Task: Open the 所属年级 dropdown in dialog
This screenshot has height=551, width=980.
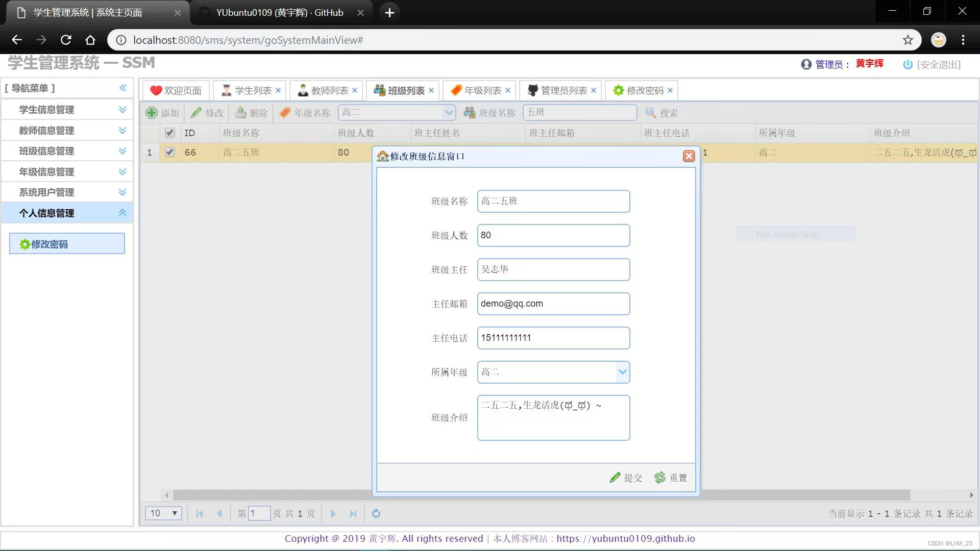Action: point(622,372)
